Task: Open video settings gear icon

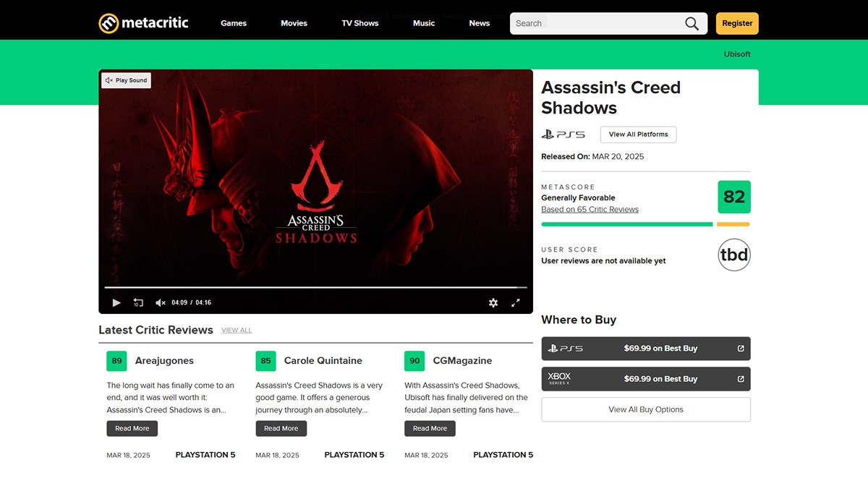Action: [x=493, y=303]
